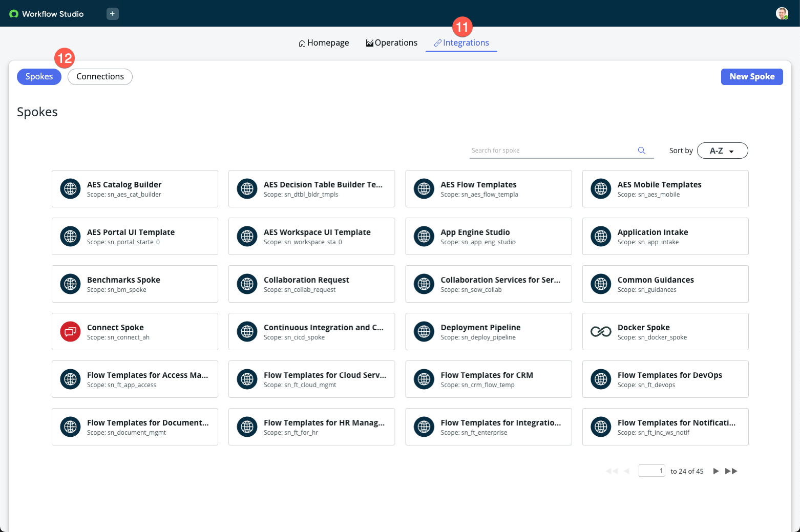Switch to the Connections pill tab

point(100,77)
